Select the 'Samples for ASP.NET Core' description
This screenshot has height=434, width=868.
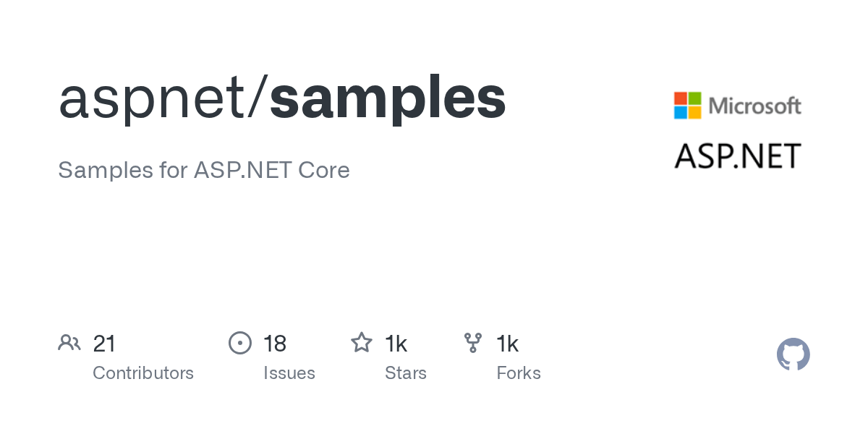click(204, 171)
